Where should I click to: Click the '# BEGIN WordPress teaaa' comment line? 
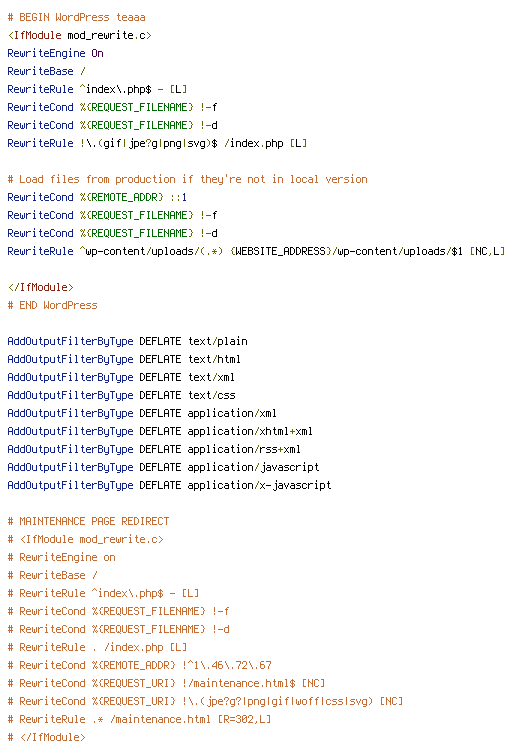tap(76, 17)
